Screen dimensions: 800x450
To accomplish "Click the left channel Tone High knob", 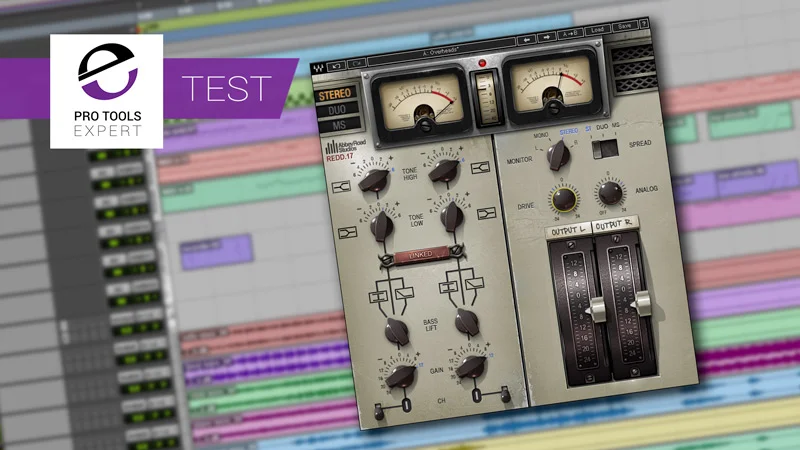I will pyautogui.click(x=374, y=180).
